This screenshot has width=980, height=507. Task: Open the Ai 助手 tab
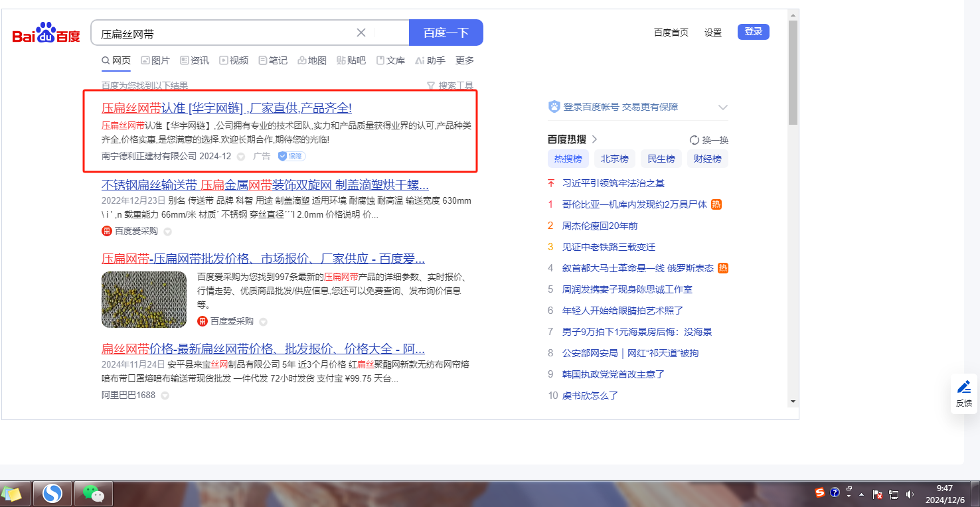[x=430, y=60]
